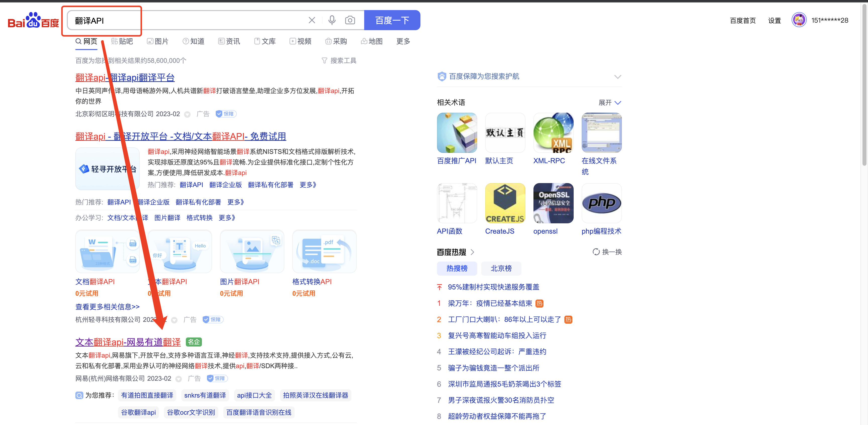Viewport: 868px width, 425px height.
Task: Switch to 北京榜 hot list
Action: pyautogui.click(x=501, y=269)
